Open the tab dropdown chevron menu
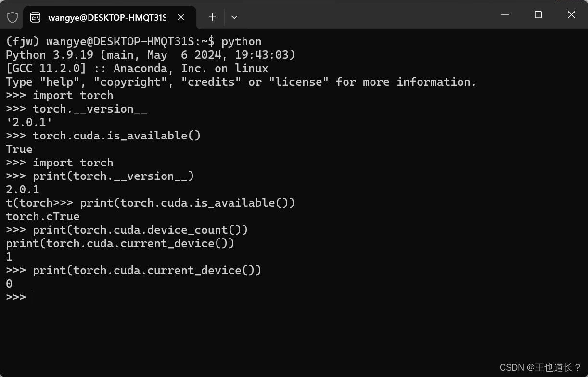The image size is (588, 377). click(234, 17)
